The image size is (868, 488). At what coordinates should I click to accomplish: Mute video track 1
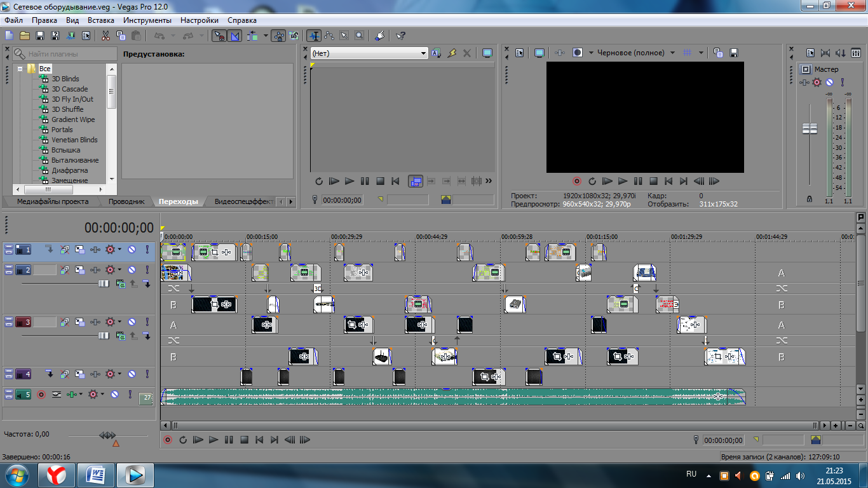click(132, 250)
